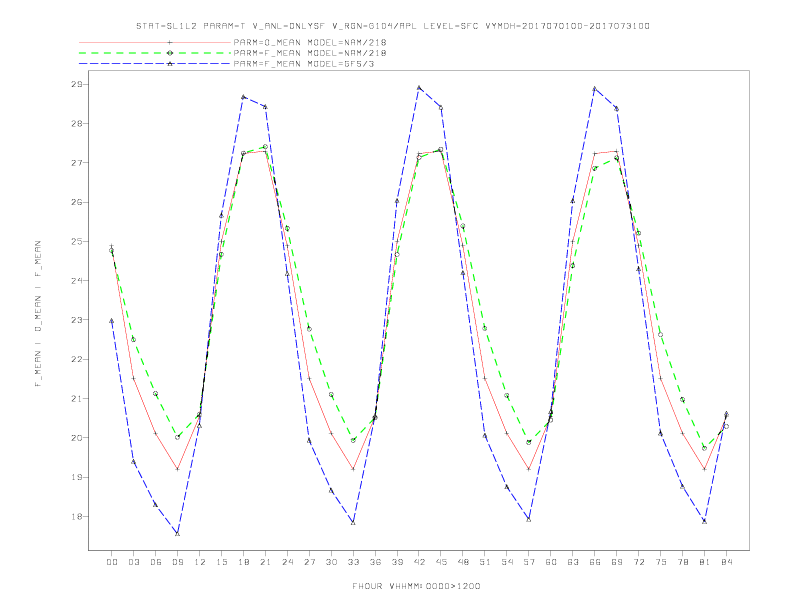The height and width of the screenshot is (612, 792).
Task: Click the chart title starting with STAT=SL1L2
Action: (x=392, y=26)
